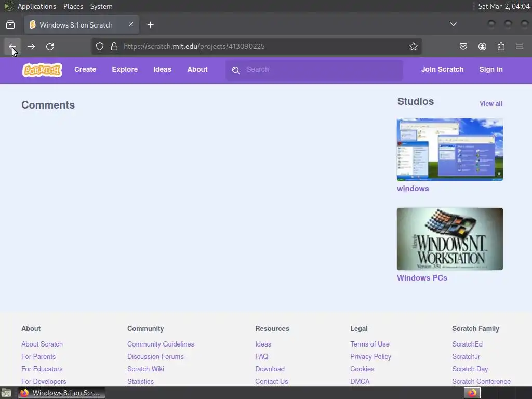Expand the list all tabs chevron

pyautogui.click(x=453, y=24)
